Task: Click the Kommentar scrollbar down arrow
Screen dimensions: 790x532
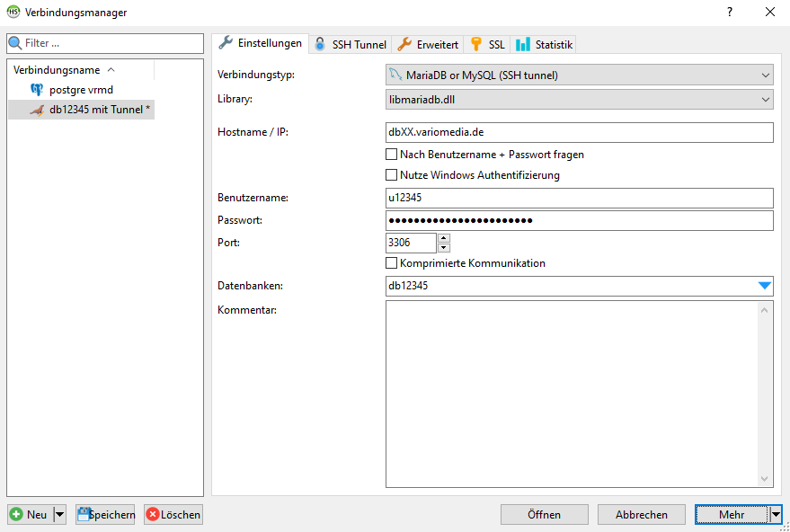Action: pos(764,478)
